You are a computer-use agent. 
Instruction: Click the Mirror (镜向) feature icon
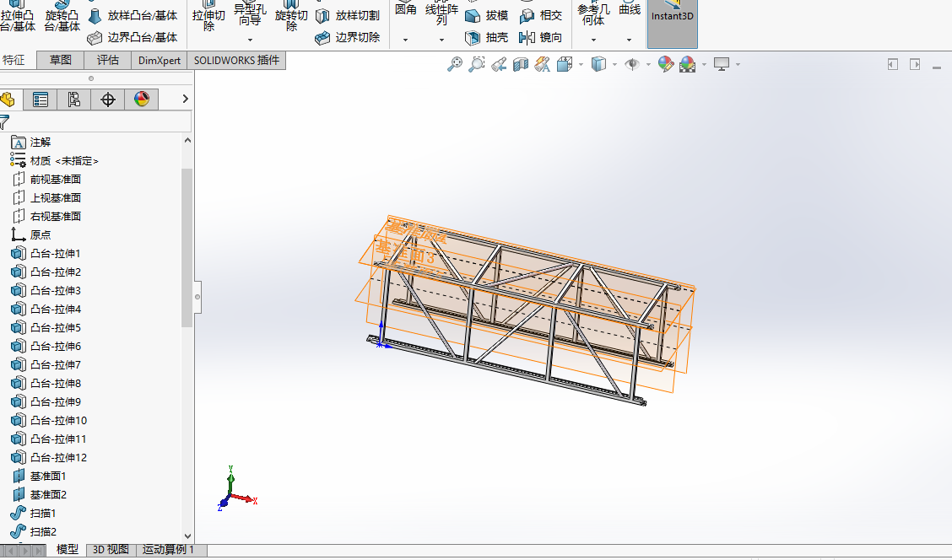540,38
